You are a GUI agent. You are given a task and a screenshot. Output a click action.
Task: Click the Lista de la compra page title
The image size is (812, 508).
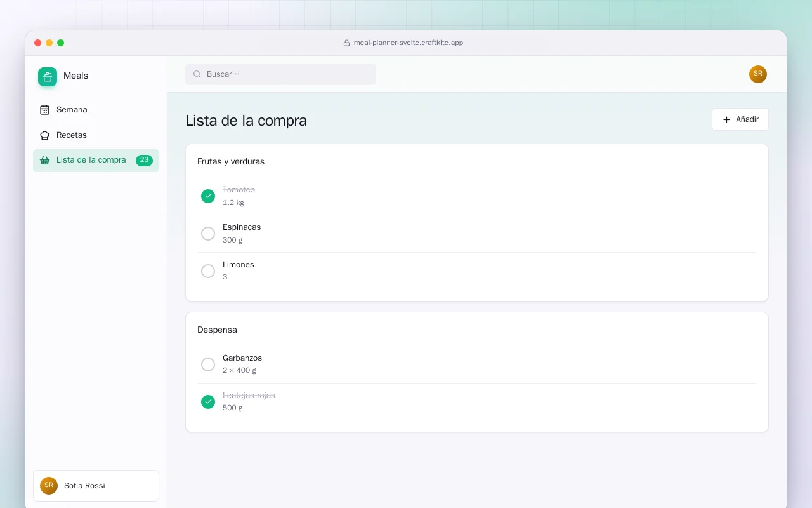click(246, 121)
